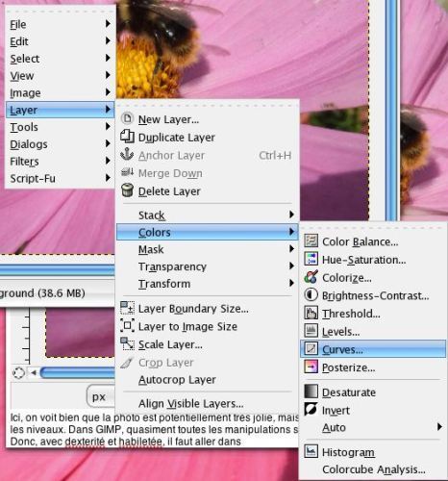Open the Filters menu
448x481 pixels.
click(60, 162)
